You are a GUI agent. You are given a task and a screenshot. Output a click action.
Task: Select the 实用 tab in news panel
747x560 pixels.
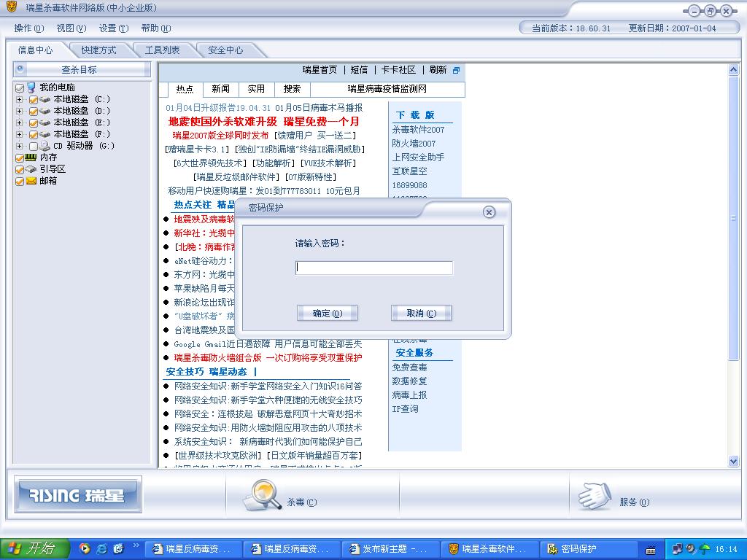(256, 89)
